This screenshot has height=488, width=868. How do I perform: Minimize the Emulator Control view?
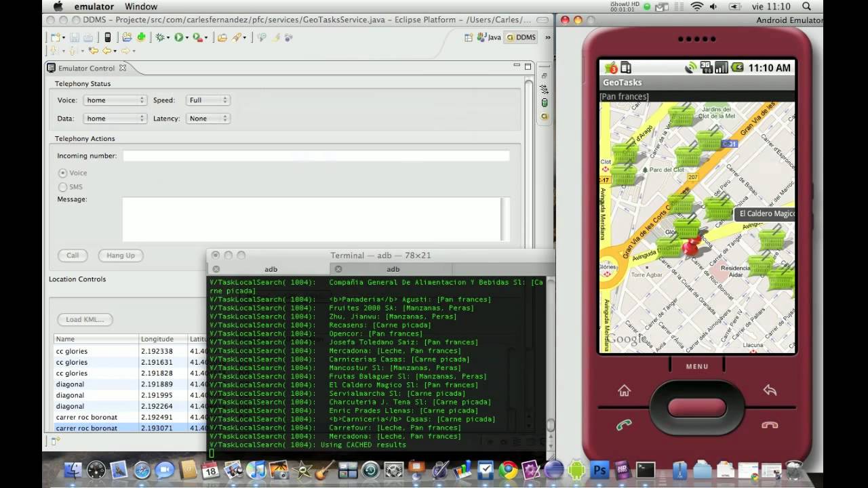point(516,66)
